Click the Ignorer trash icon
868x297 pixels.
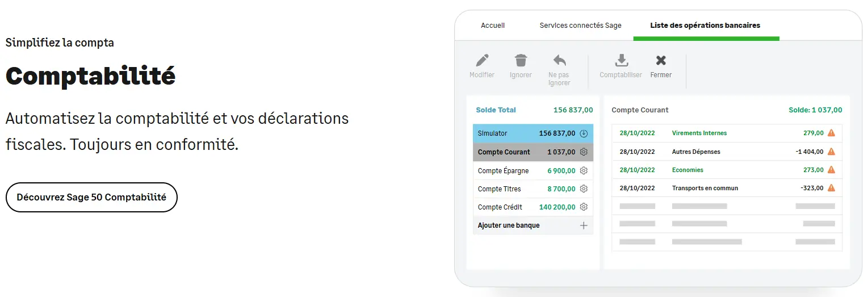[521, 60]
